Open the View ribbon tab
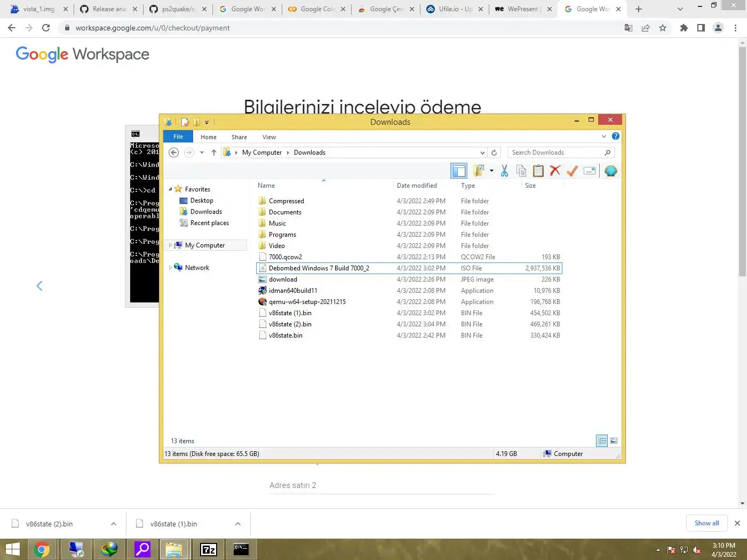This screenshot has height=560, width=747. 269,137
